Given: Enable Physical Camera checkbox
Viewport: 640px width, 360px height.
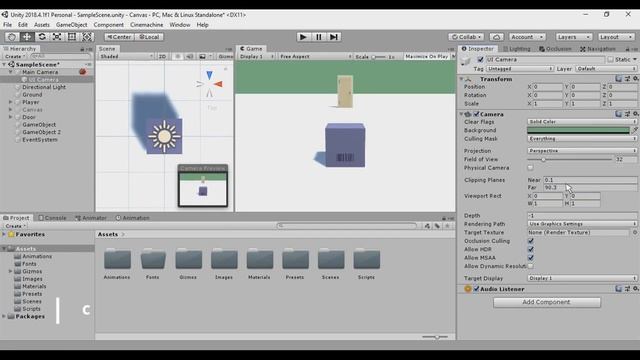Looking at the screenshot, I should click(x=530, y=168).
